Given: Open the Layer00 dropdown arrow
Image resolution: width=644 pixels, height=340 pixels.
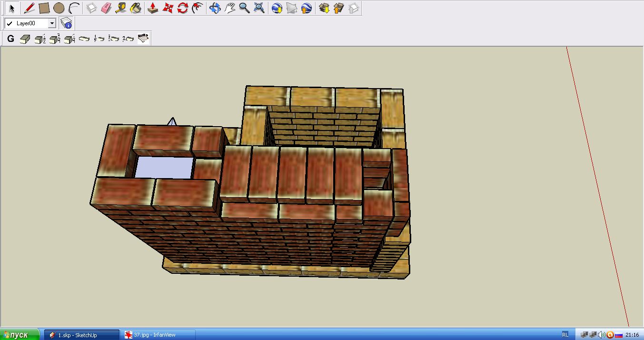Looking at the screenshot, I should point(52,23).
